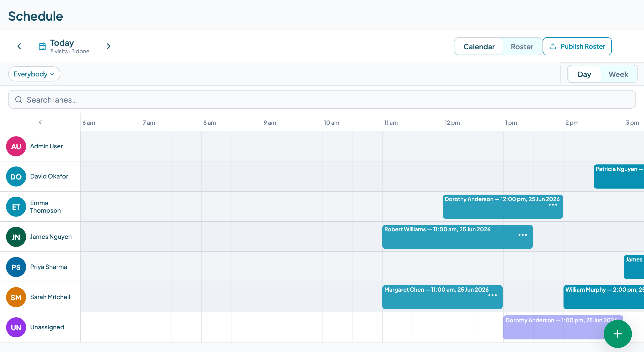Image resolution: width=644 pixels, height=352 pixels.
Task: Click the 2 pm time header
Action: (x=572, y=123)
